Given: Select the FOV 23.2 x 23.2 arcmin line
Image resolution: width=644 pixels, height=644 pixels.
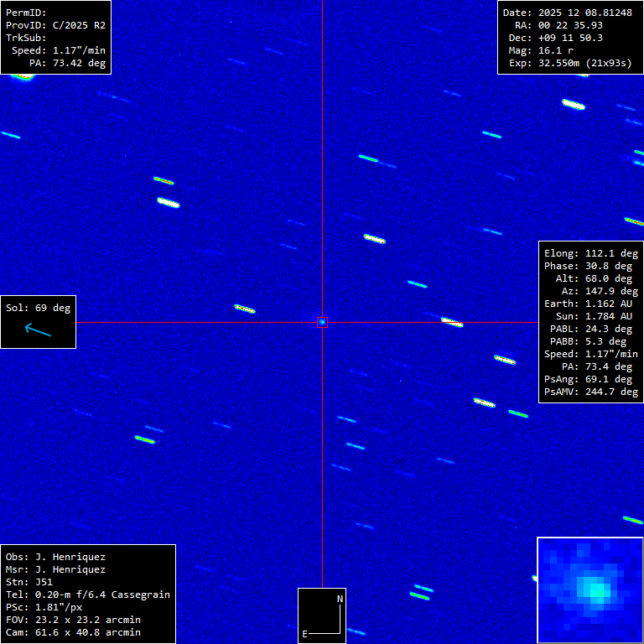Looking at the screenshot, I should tap(73, 620).
